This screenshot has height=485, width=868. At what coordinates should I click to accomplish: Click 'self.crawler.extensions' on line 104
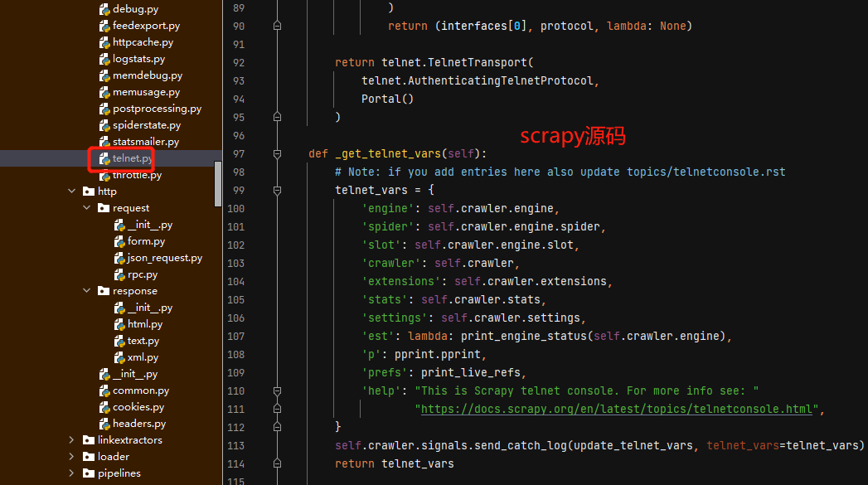coord(531,282)
